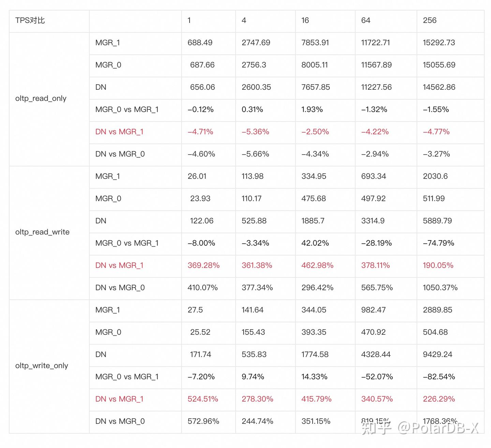Click the -82.54% cell
This screenshot has height=448, width=491.
tap(439, 377)
